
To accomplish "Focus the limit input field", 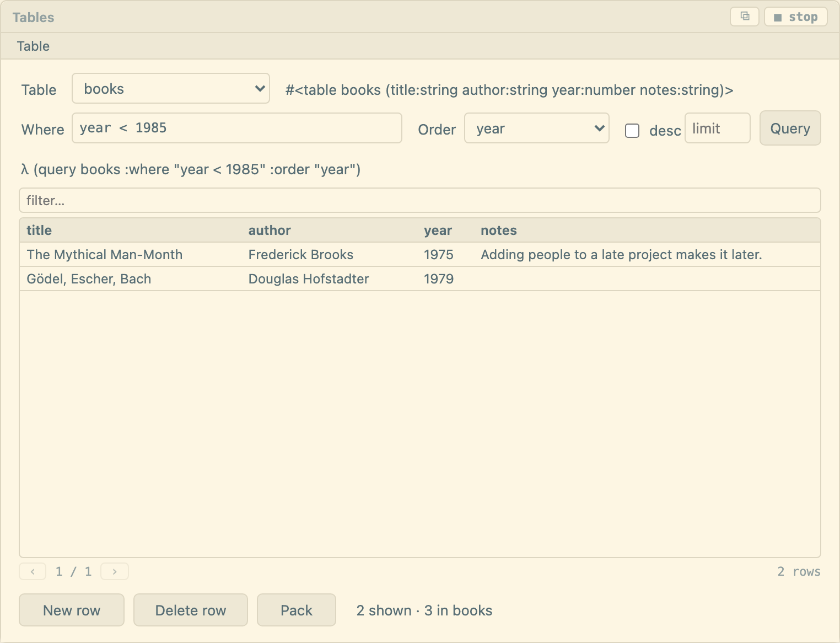I will click(717, 128).
